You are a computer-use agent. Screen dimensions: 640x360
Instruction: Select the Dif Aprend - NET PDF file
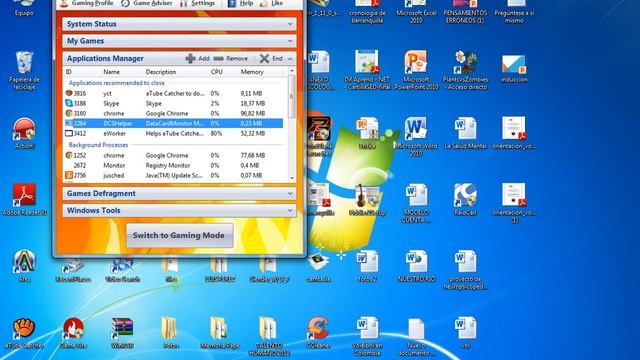pos(367,70)
